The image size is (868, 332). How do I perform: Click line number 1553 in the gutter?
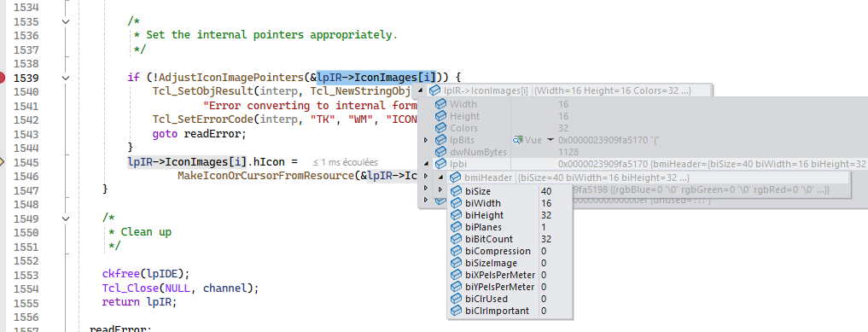click(26, 275)
